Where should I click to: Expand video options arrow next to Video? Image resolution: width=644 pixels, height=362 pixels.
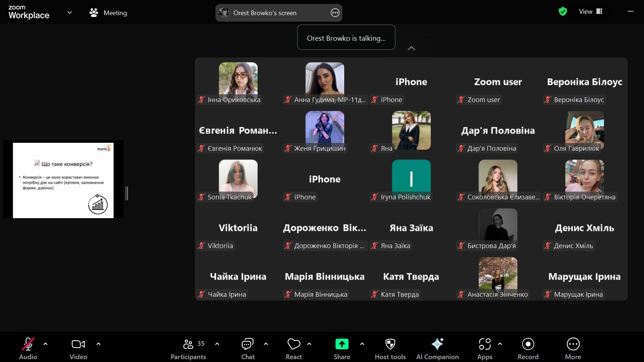pos(98,344)
